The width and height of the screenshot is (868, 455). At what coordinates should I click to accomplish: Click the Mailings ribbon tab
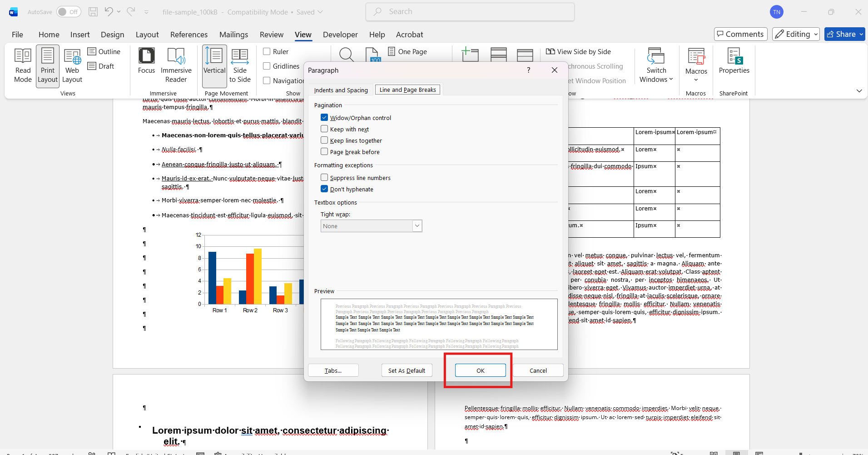[x=233, y=35]
